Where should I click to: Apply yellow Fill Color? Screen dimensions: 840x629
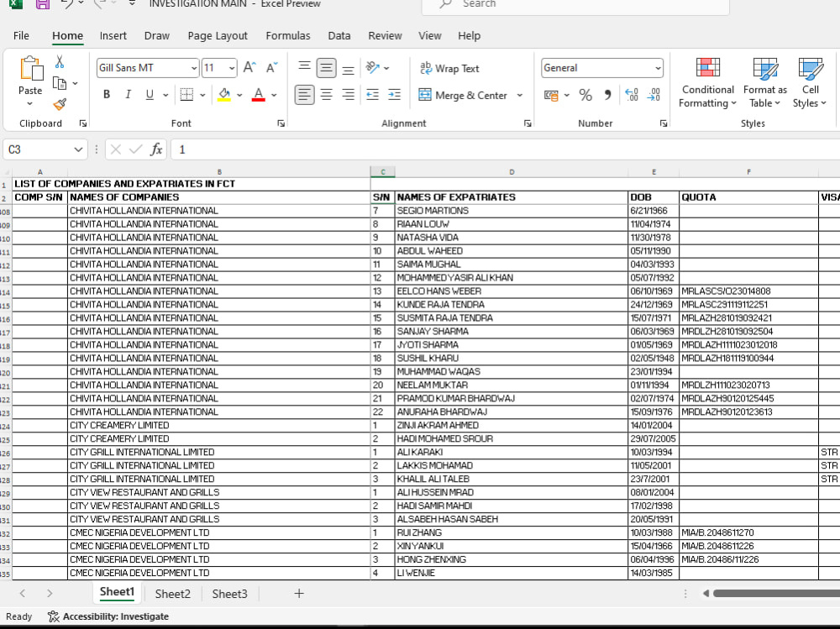click(x=224, y=95)
